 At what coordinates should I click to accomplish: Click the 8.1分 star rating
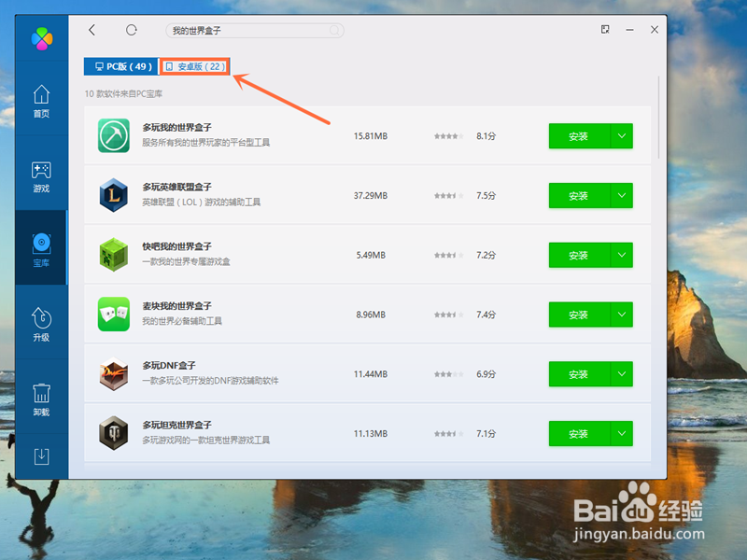pyautogui.click(x=448, y=136)
